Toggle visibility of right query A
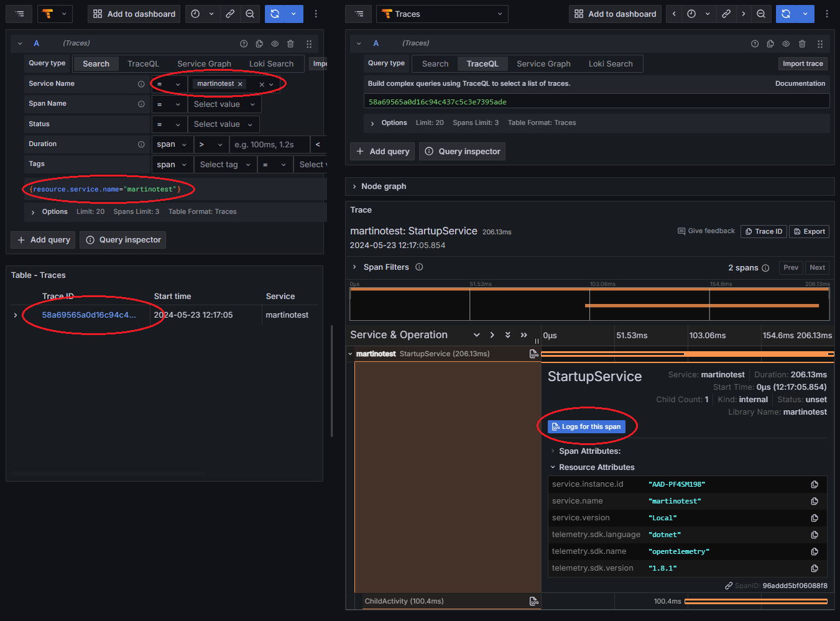 click(x=786, y=44)
